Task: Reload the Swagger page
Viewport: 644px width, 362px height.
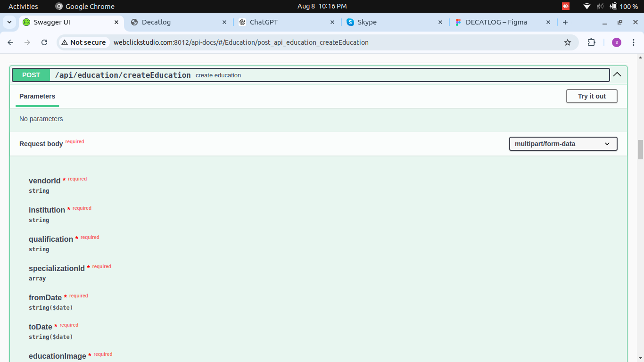Action: 44,42
